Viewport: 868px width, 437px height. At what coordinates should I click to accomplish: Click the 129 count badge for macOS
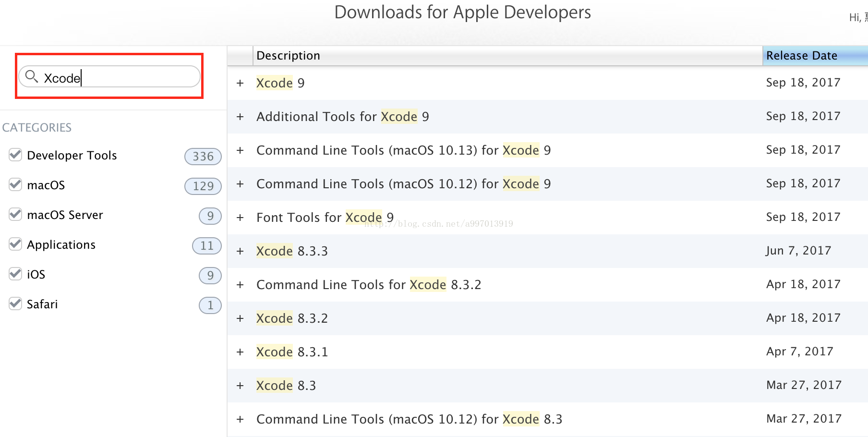[203, 186]
